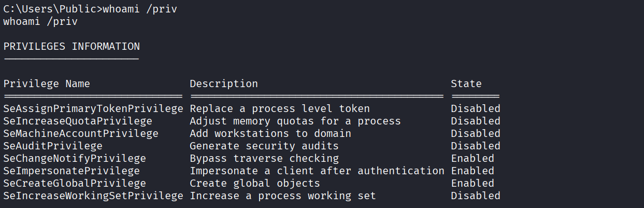Click the 'Bypass traverse checking' description
This screenshot has height=208, width=644.
click(x=264, y=159)
